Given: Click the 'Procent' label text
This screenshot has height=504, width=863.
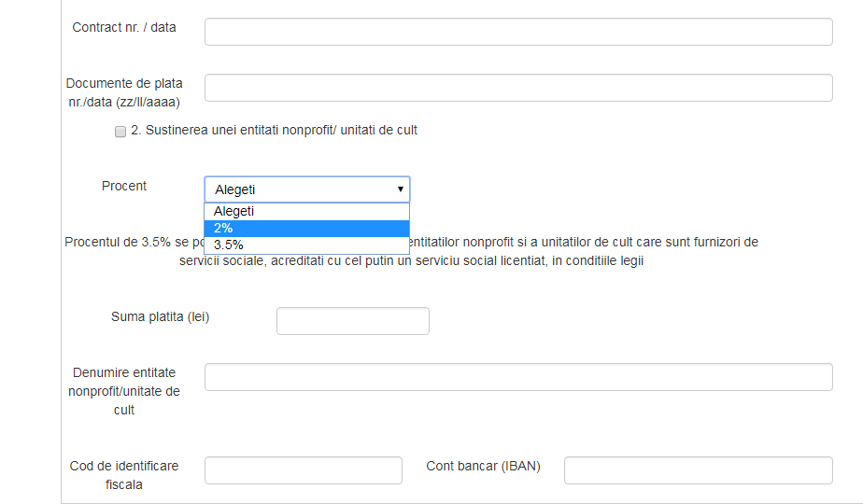Looking at the screenshot, I should [124, 186].
